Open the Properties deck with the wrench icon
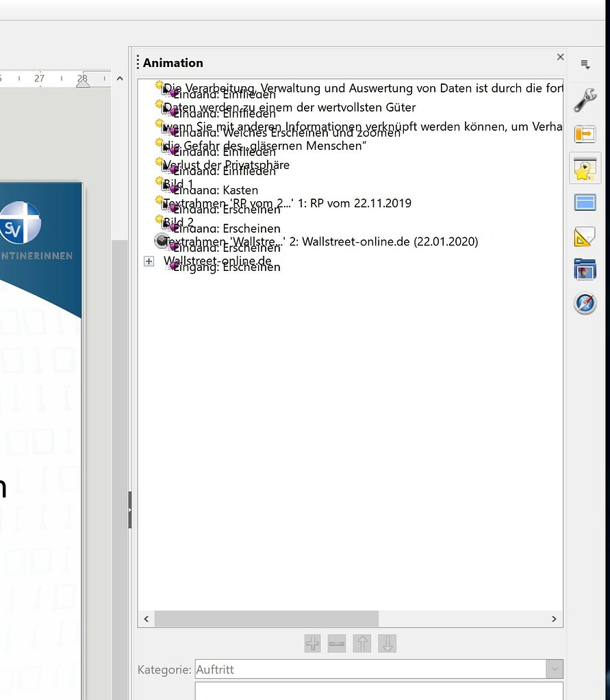Viewport: 610px width, 700px height. pos(585,99)
